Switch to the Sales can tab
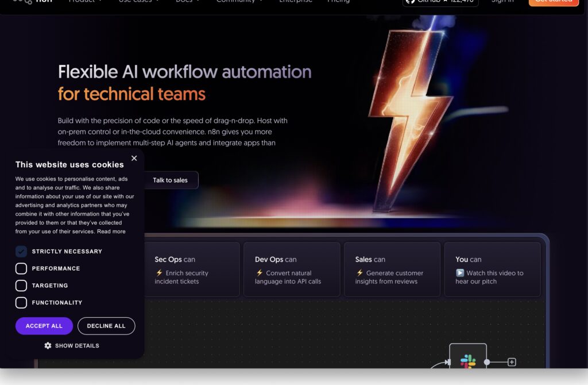 click(x=392, y=269)
